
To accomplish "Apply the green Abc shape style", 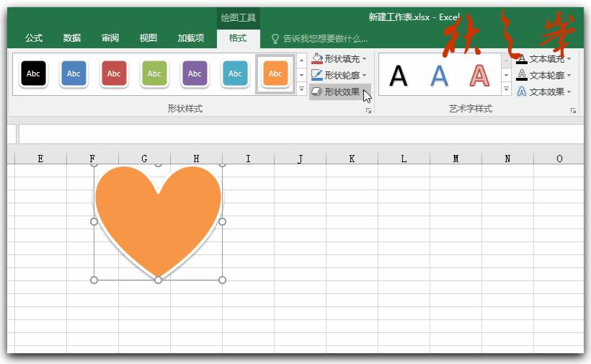I will pyautogui.click(x=154, y=74).
